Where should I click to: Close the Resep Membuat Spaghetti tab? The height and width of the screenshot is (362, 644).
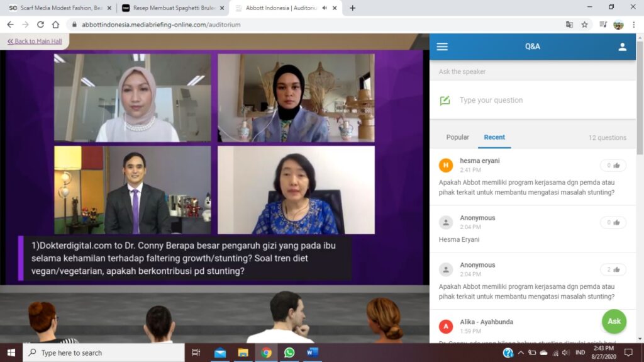(x=222, y=8)
